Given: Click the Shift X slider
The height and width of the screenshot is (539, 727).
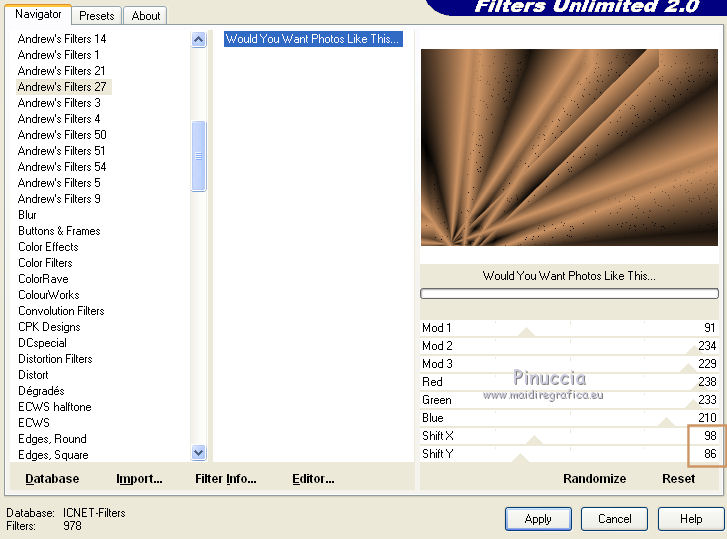Looking at the screenshot, I should pyautogui.click(x=569, y=436).
